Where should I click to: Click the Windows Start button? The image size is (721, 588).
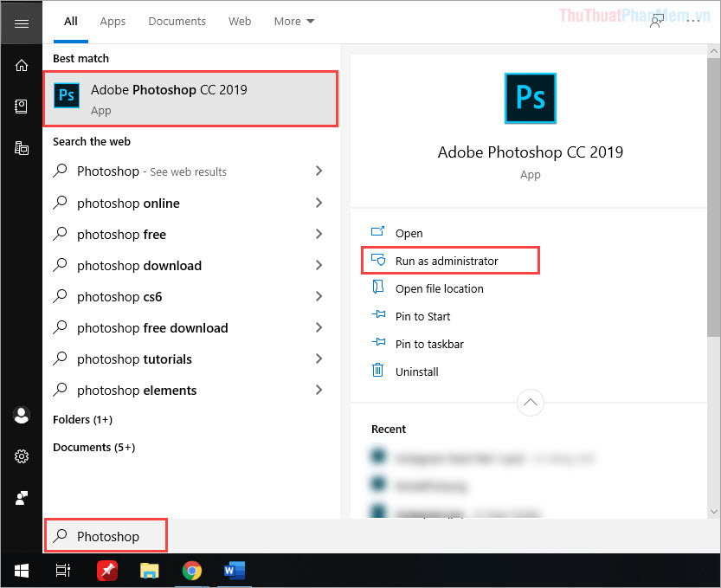[22, 571]
